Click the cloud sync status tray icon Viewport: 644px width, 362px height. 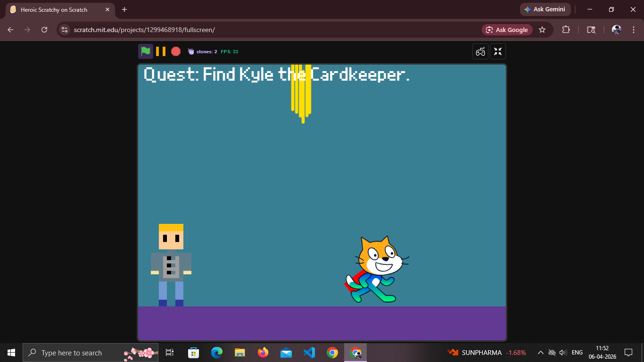pyautogui.click(x=552, y=353)
